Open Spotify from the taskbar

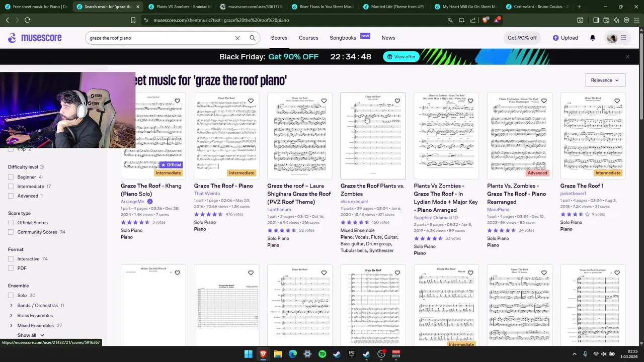click(x=322, y=354)
